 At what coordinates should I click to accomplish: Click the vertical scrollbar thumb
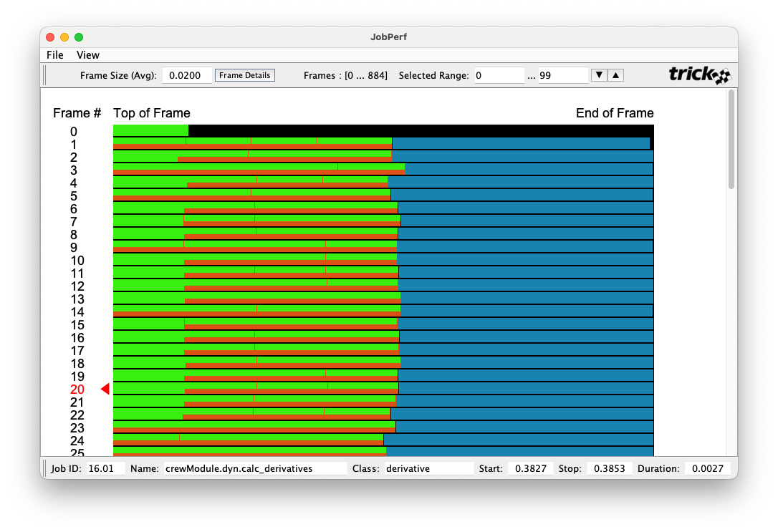731,140
